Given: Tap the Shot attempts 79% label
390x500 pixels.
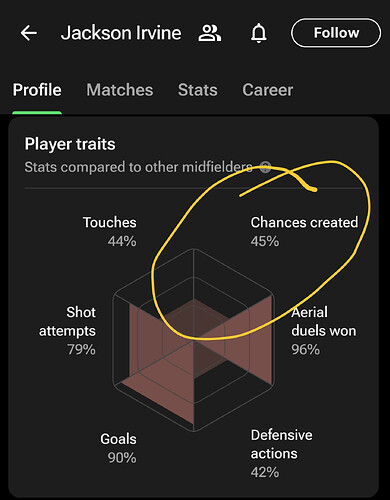Looking at the screenshot, I should tap(68, 331).
